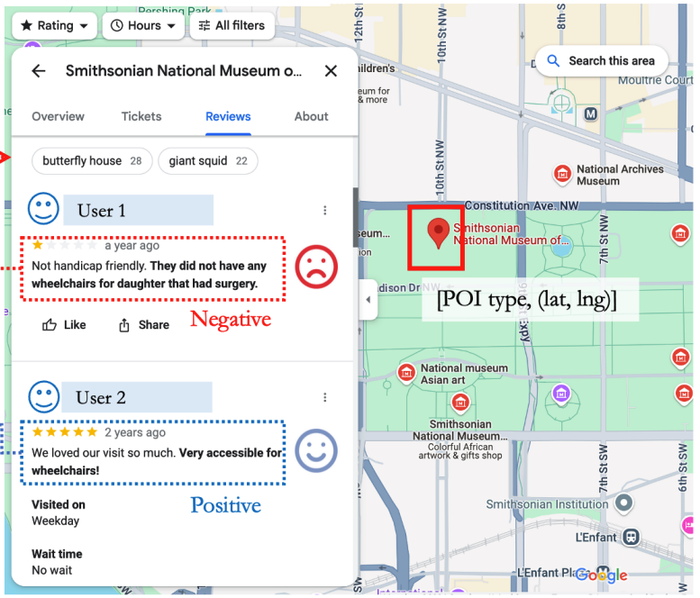The image size is (700, 598).
Task: Click the back arrow in place panel
Action: (x=39, y=71)
